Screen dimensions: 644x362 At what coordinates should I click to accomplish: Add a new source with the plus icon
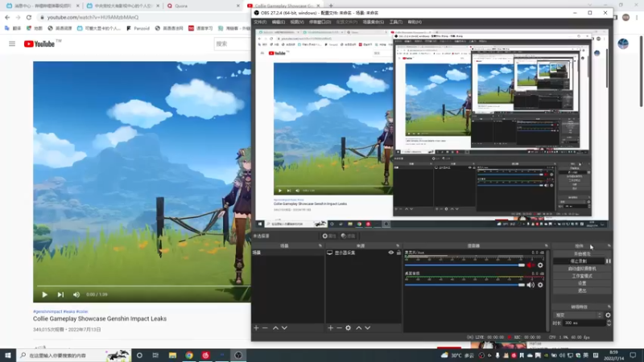(x=330, y=328)
